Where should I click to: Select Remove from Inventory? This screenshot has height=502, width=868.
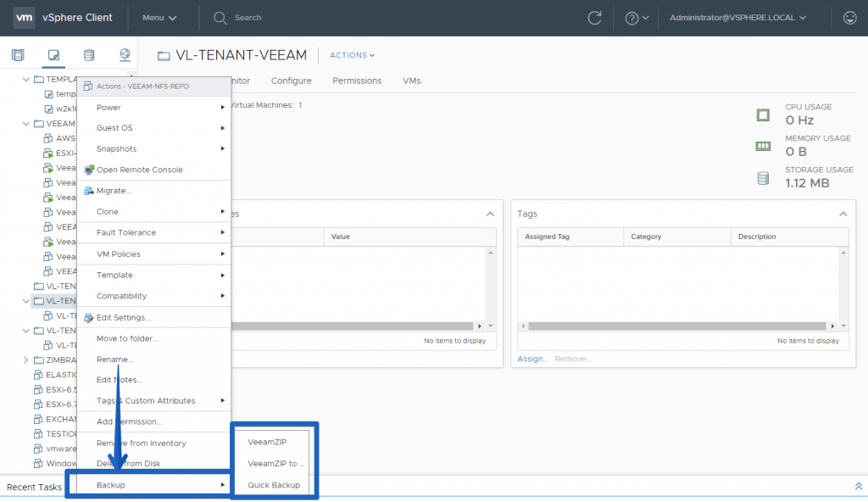(x=154, y=443)
